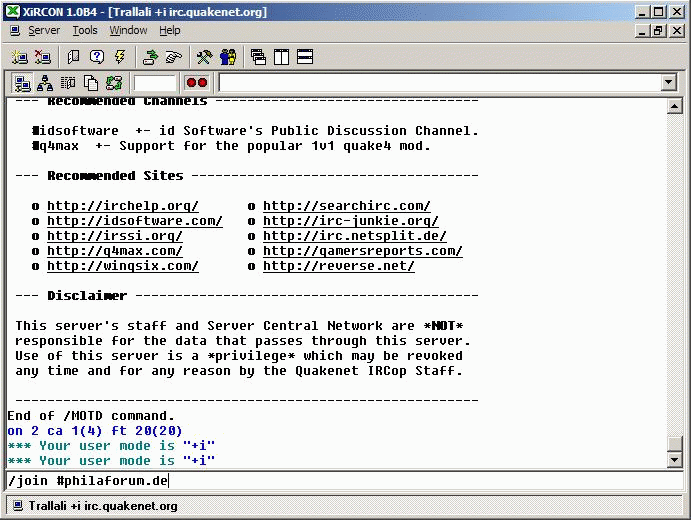
Task: Click the two people users icon
Action: [x=228, y=57]
